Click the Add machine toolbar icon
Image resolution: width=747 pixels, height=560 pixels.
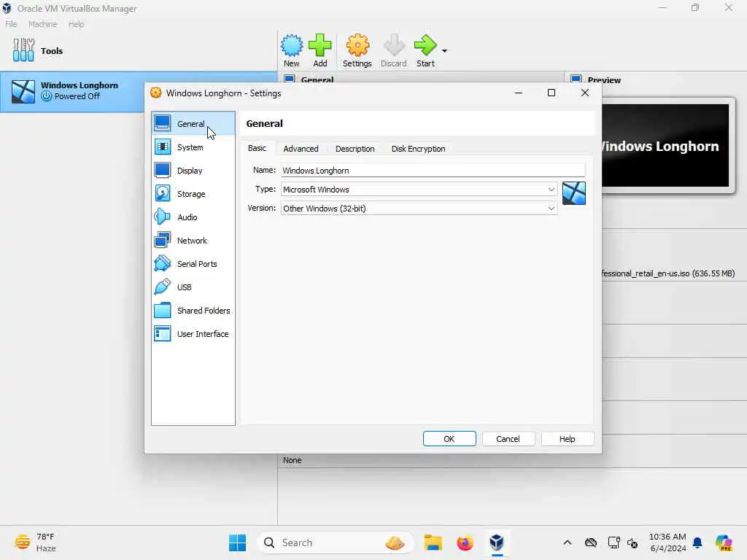coord(320,50)
